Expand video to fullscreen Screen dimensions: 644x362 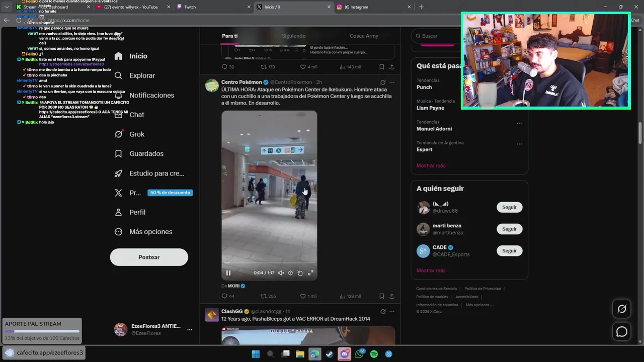pyautogui.click(x=310, y=273)
